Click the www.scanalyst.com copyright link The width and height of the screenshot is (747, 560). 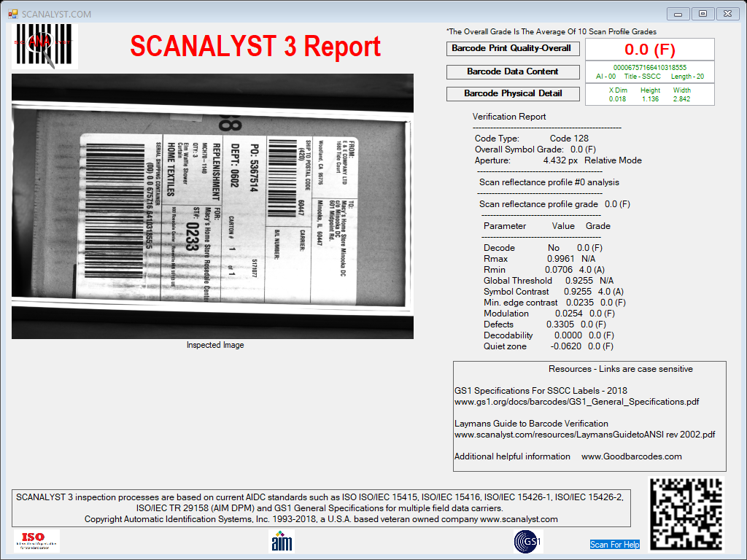click(x=519, y=519)
